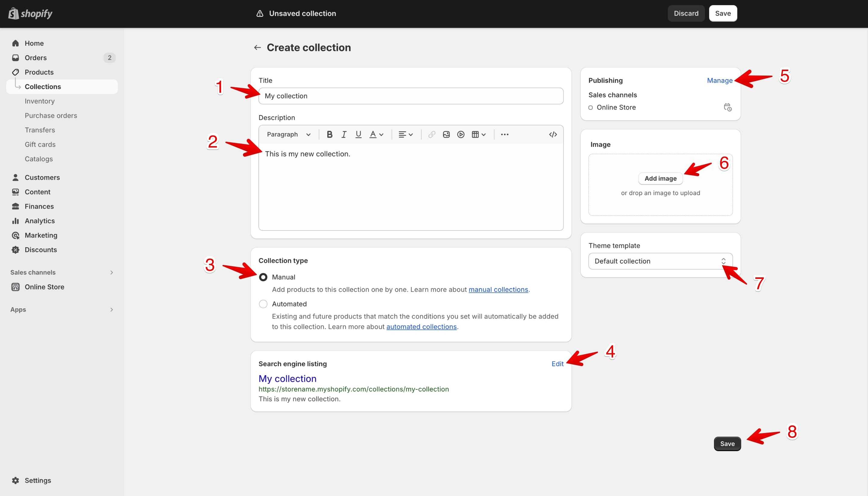Click the insert video icon
This screenshot has width=868, height=496.
[461, 135]
